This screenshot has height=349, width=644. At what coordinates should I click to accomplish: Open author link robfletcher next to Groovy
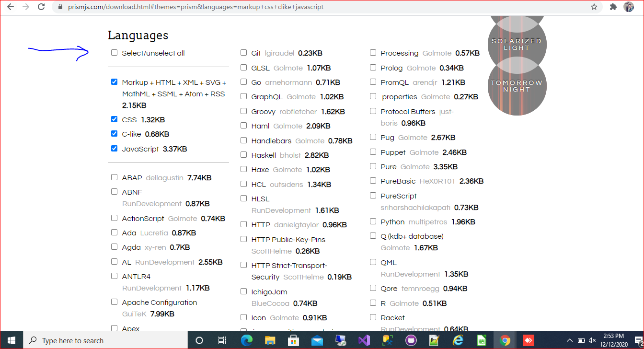coord(298,112)
